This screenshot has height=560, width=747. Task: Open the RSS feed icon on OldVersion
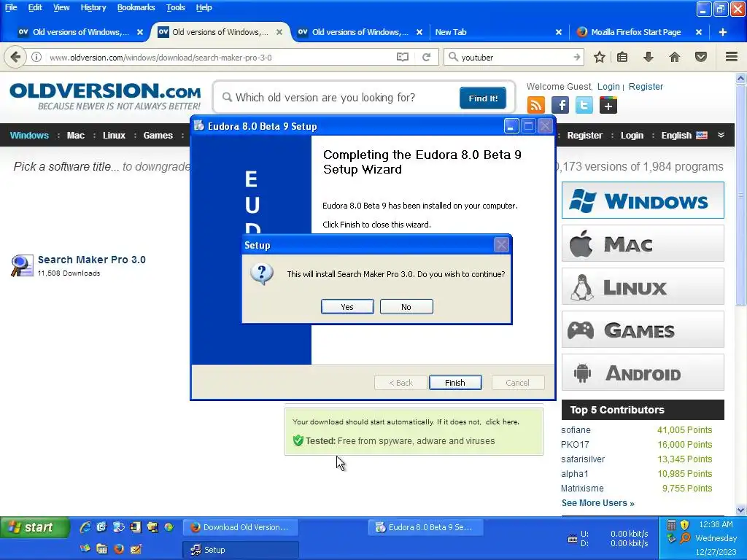coord(536,105)
